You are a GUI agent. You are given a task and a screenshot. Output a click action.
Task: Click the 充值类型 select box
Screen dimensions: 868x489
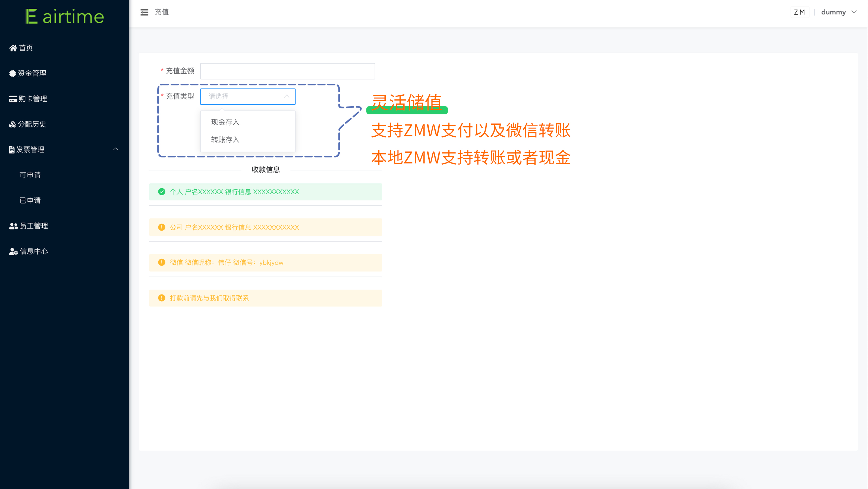tap(248, 97)
